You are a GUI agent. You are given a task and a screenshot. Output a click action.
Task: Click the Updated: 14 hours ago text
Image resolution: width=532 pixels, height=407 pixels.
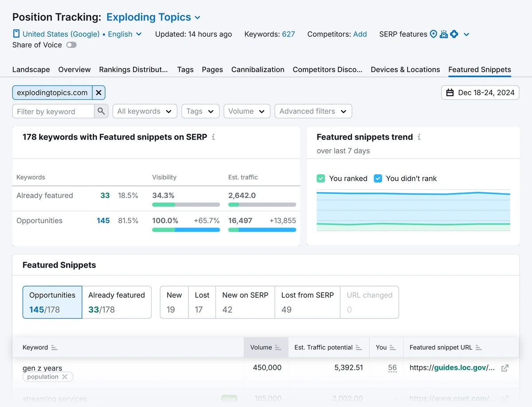[193, 34]
